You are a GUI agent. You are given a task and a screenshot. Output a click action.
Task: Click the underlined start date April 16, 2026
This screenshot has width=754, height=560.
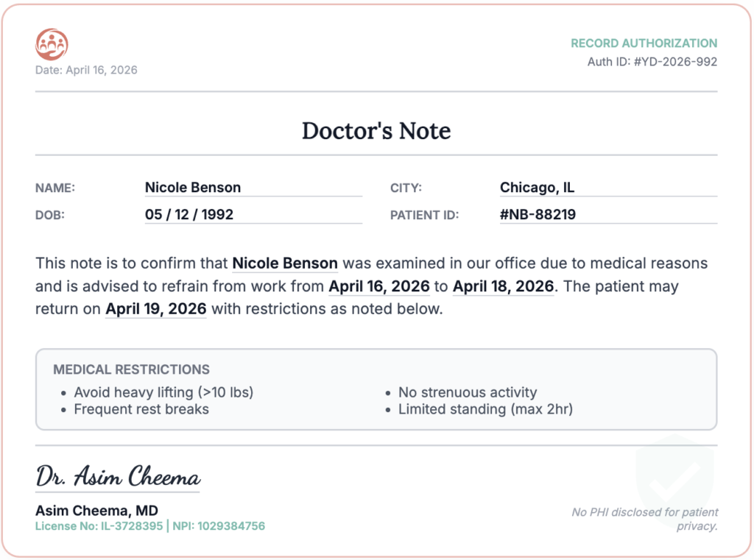click(379, 286)
